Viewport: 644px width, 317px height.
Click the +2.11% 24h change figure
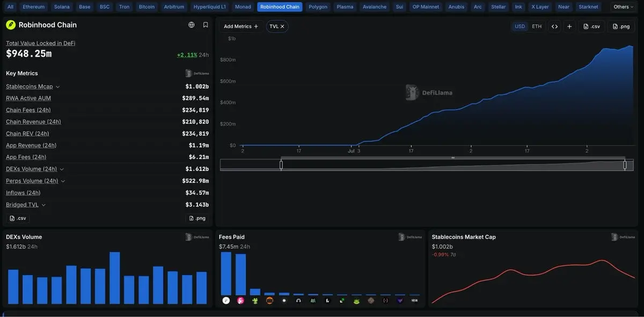187,55
